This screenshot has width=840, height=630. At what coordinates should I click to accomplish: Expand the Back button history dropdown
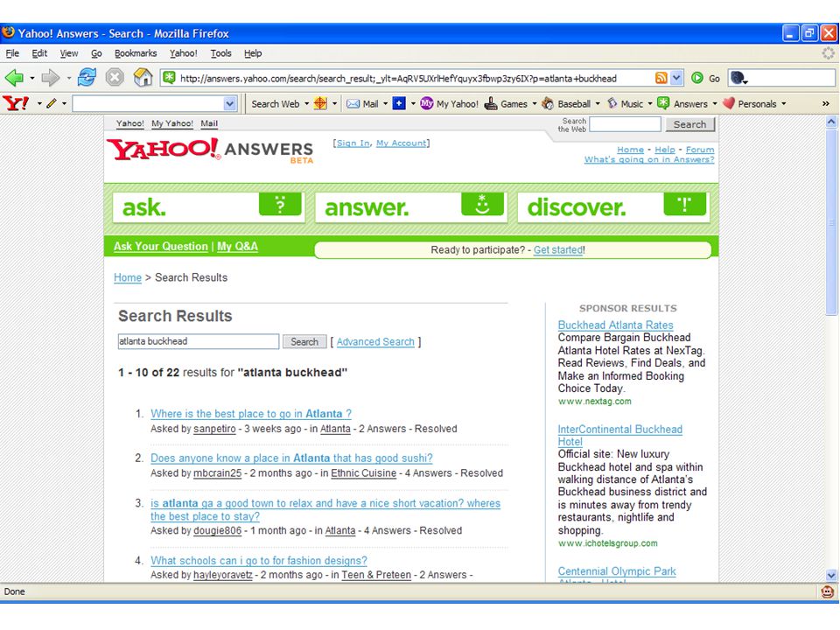(32, 78)
